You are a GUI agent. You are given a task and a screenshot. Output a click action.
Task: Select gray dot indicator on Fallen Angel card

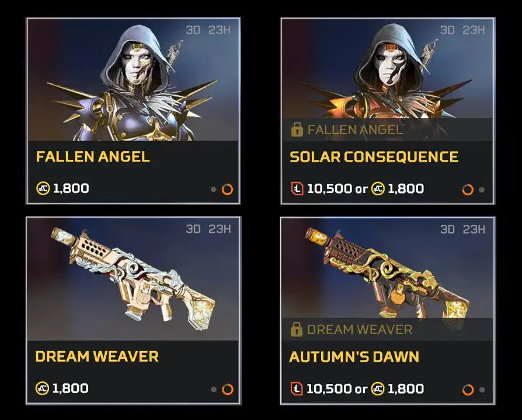[x=213, y=189]
